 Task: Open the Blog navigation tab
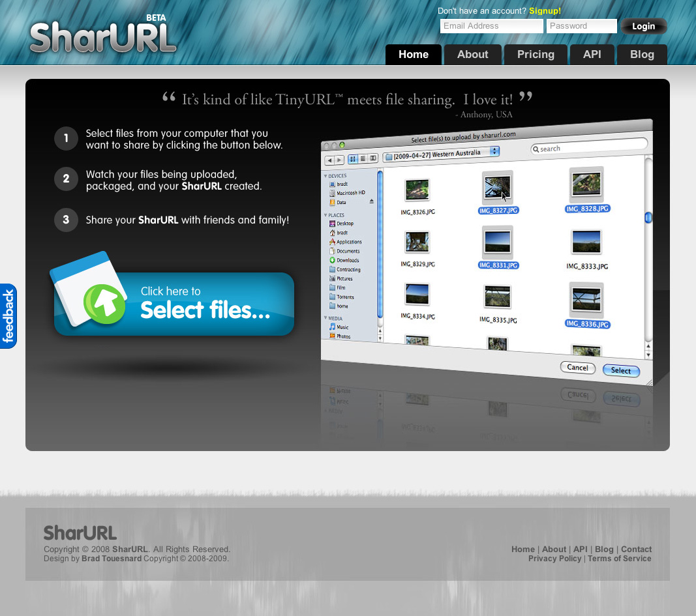(642, 55)
